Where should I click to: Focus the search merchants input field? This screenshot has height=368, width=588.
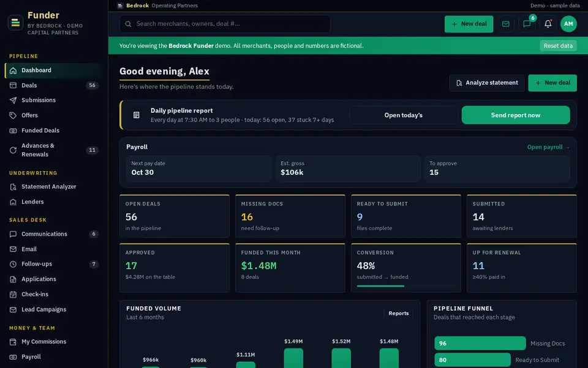coord(225,24)
